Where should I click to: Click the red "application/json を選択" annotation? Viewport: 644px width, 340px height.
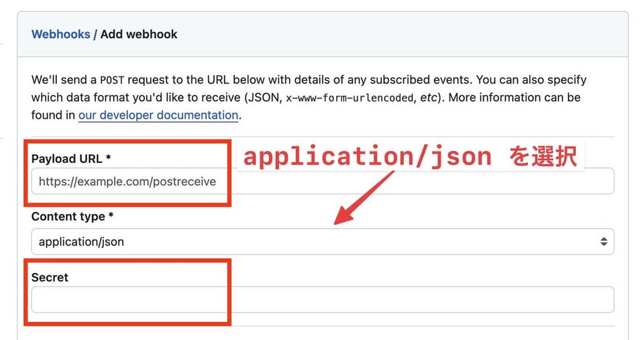[x=409, y=157]
